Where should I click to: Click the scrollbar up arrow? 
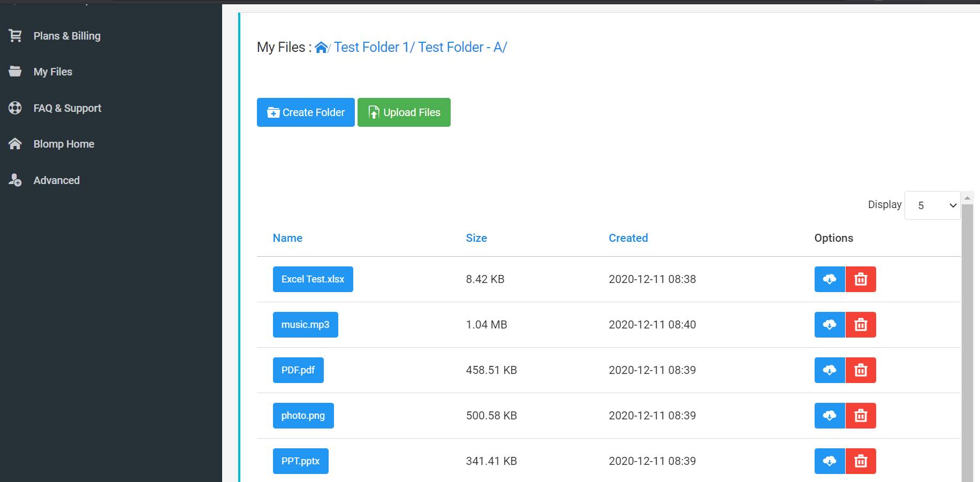(x=967, y=198)
